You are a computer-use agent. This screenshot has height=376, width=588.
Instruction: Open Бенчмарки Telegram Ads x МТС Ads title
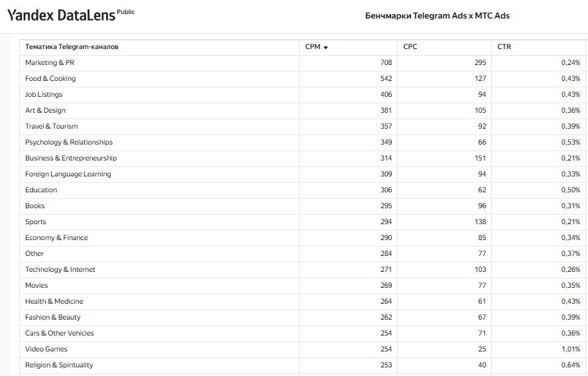[x=438, y=16]
